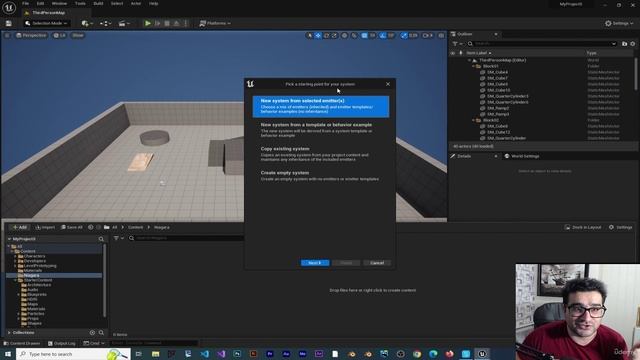This screenshot has height=360, width=640.
Task: Choose the Scale objects tool
Action: [334, 36]
